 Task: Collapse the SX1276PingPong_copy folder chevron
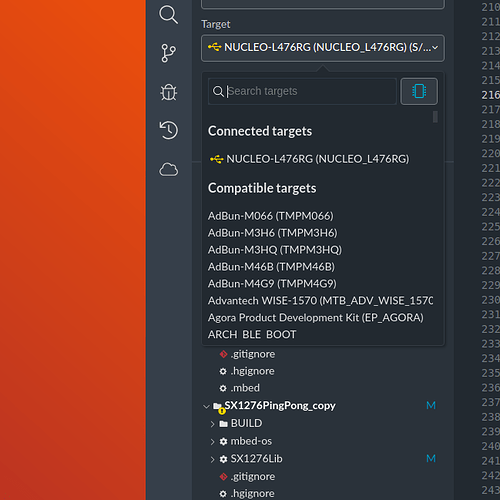click(206, 406)
